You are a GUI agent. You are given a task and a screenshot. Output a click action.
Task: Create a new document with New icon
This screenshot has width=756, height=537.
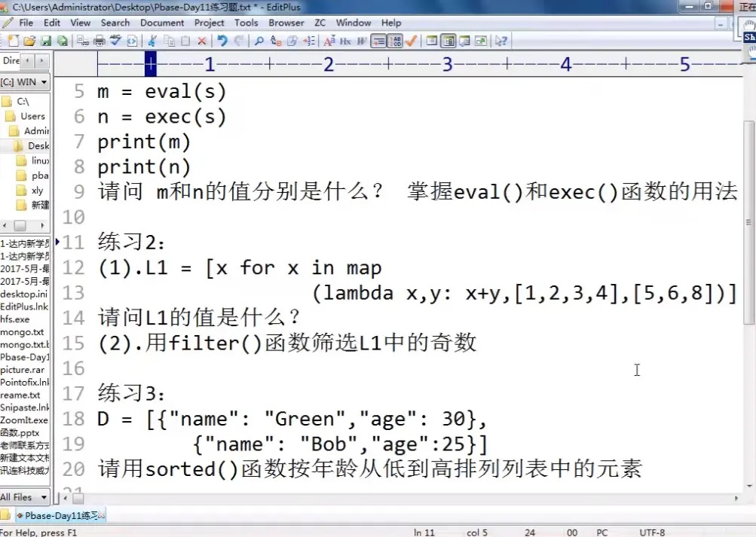coord(13,41)
